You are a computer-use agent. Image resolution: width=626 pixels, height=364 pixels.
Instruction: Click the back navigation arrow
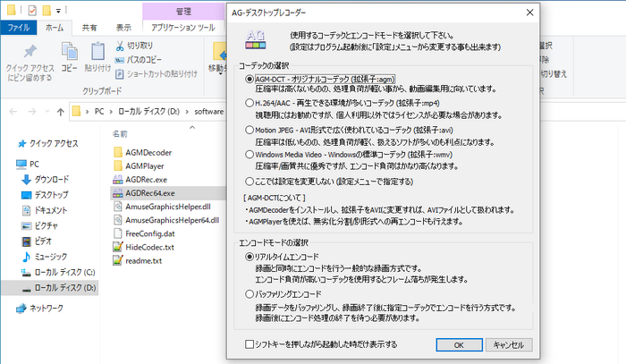point(13,112)
